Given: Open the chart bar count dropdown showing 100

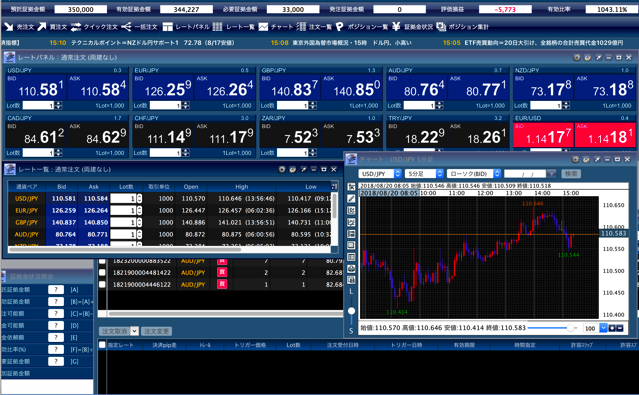Looking at the screenshot, I should click(603, 328).
